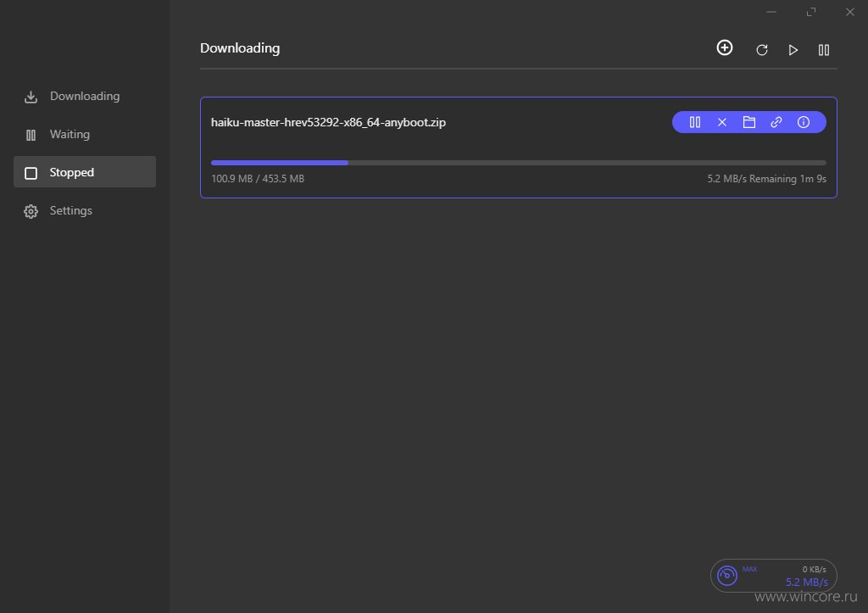Close the download manager window
The height and width of the screenshot is (613, 868).
coord(849,12)
